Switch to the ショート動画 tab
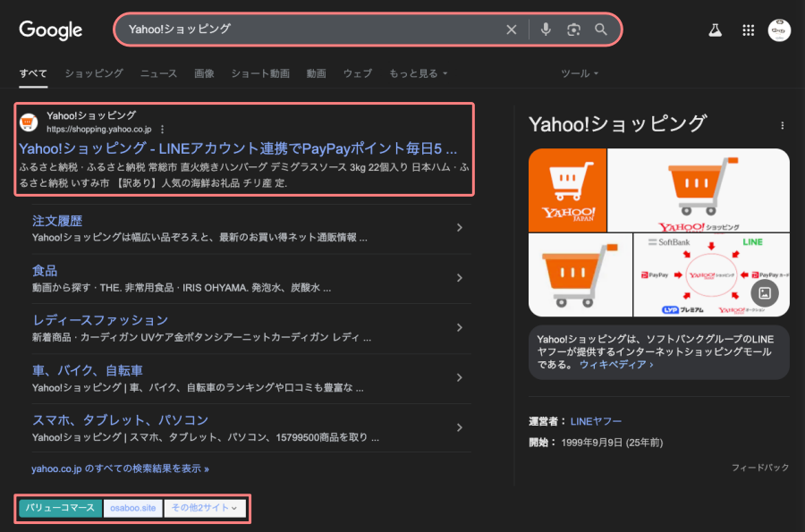805x532 pixels. click(x=260, y=73)
